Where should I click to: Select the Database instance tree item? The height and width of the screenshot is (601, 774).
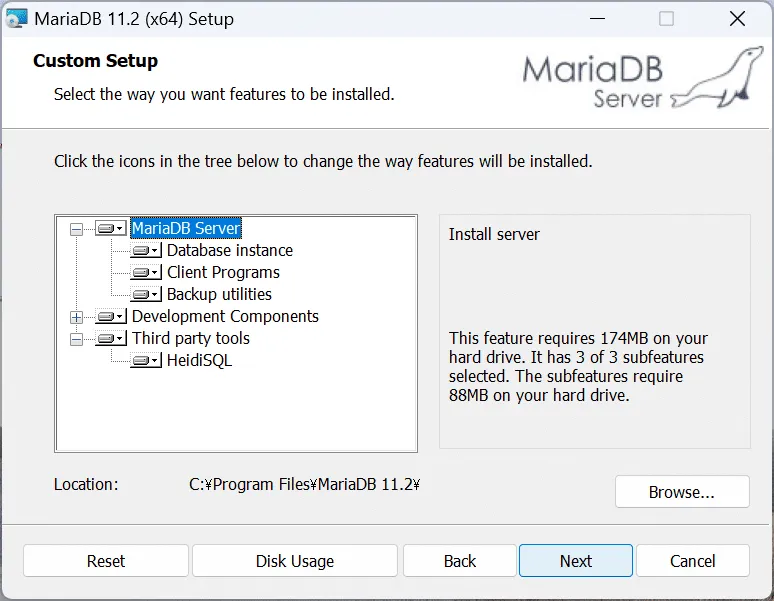230,250
